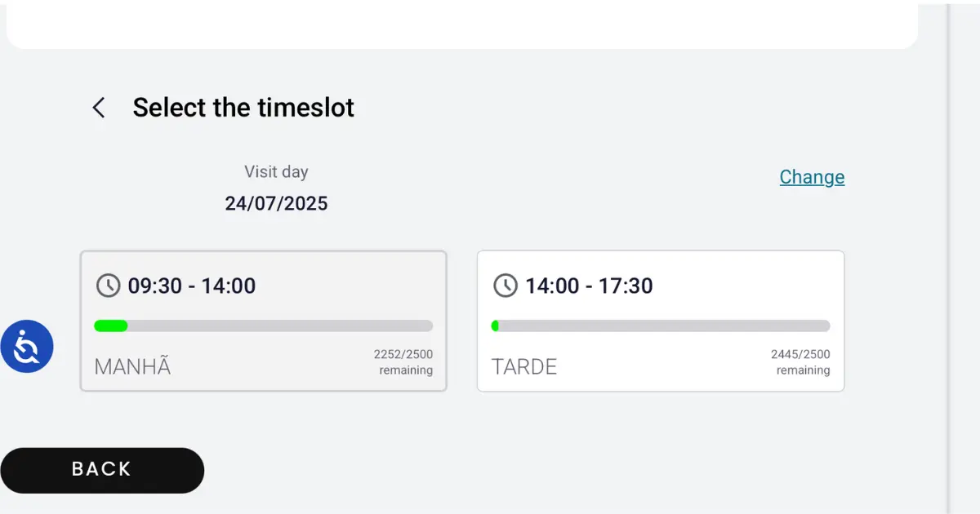Click the clock icon beside 09:30 - 14:00

click(x=108, y=286)
